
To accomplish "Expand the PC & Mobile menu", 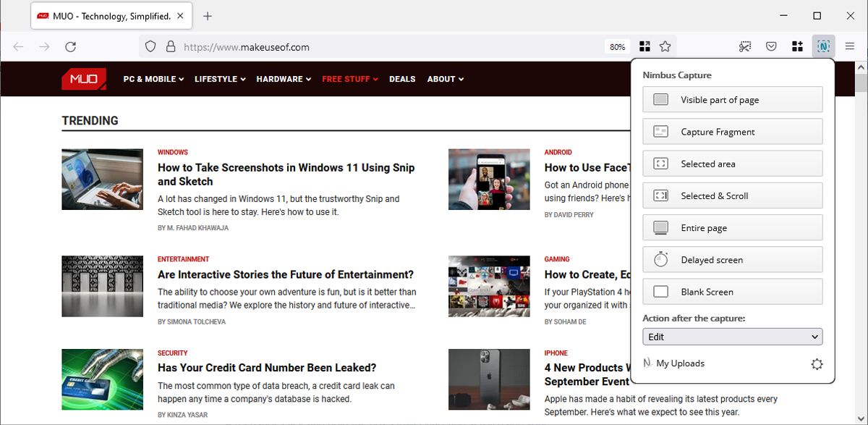I will (153, 79).
